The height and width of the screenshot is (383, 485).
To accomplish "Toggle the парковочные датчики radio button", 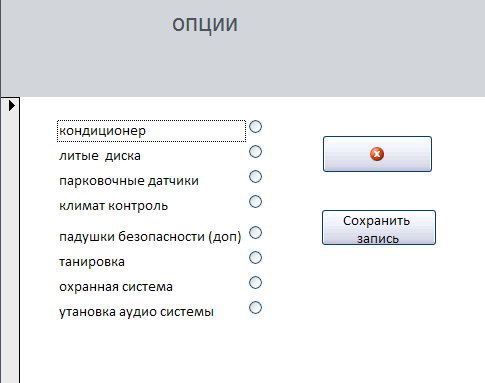I will [255, 177].
